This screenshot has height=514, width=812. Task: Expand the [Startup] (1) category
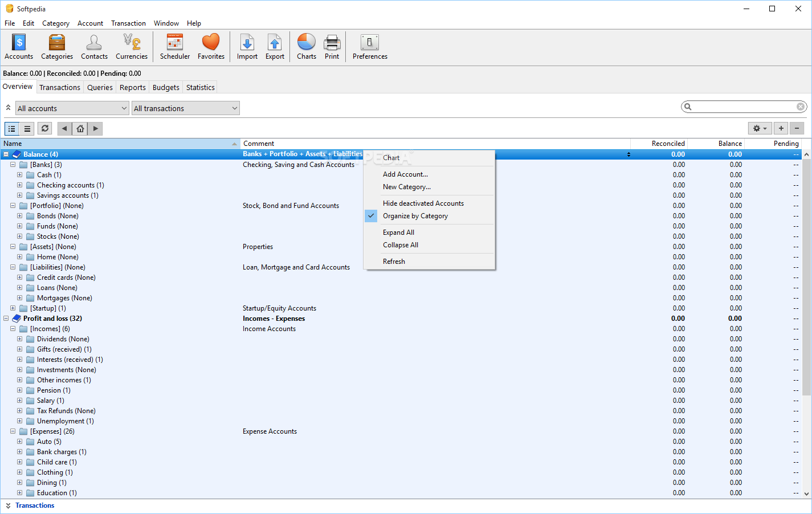[x=13, y=308]
